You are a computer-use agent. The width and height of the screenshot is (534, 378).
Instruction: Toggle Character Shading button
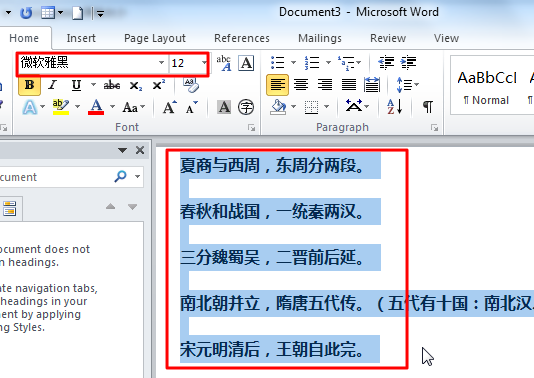coord(224,107)
